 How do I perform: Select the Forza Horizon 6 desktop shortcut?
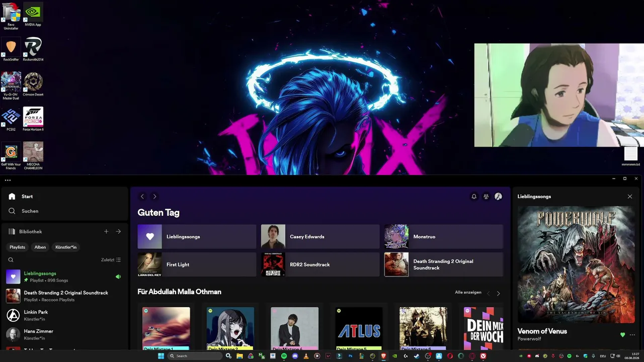click(x=33, y=119)
